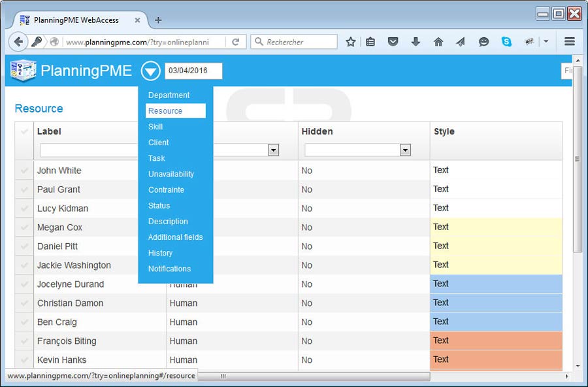The width and height of the screenshot is (588, 387).
Task: Choose Client from the menu
Action: 158,143
